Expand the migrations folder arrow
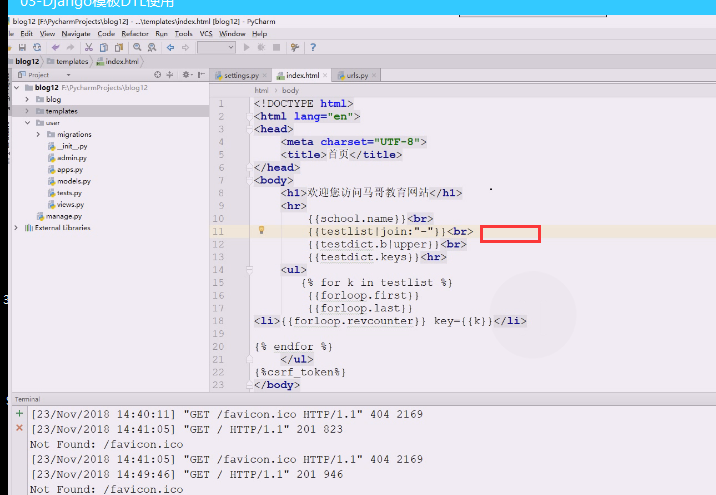The width and height of the screenshot is (716, 495). tap(38, 134)
